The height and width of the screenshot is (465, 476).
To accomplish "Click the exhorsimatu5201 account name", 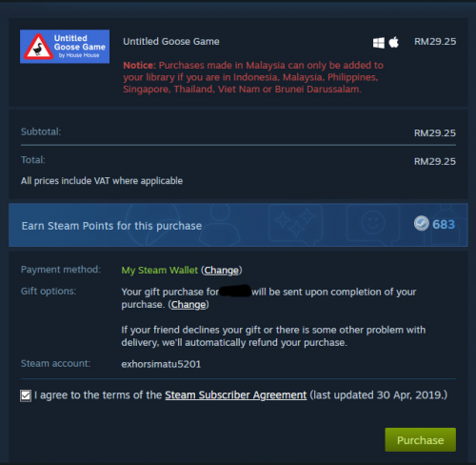I will (161, 364).
